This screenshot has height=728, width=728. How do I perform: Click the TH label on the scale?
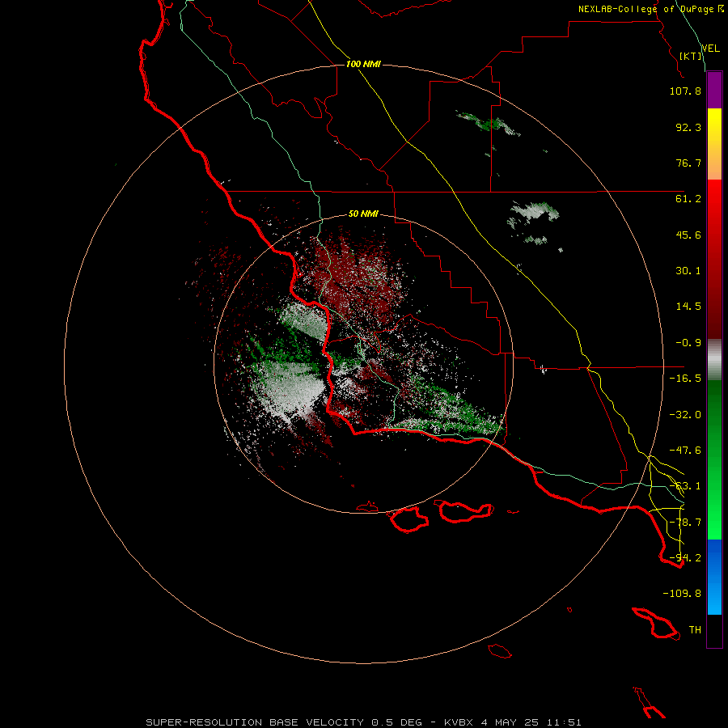pyautogui.click(x=695, y=630)
